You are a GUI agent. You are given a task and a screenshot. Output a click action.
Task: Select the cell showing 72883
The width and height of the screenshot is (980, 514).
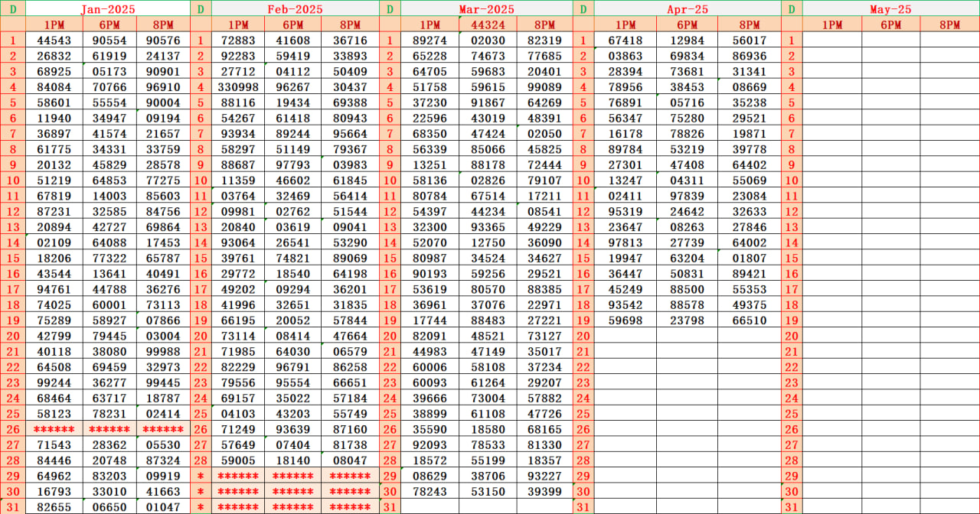[x=238, y=40]
